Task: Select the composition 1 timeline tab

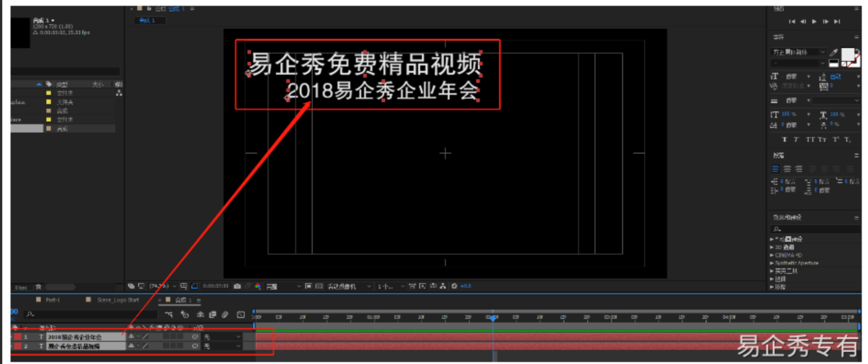Action: (183, 300)
